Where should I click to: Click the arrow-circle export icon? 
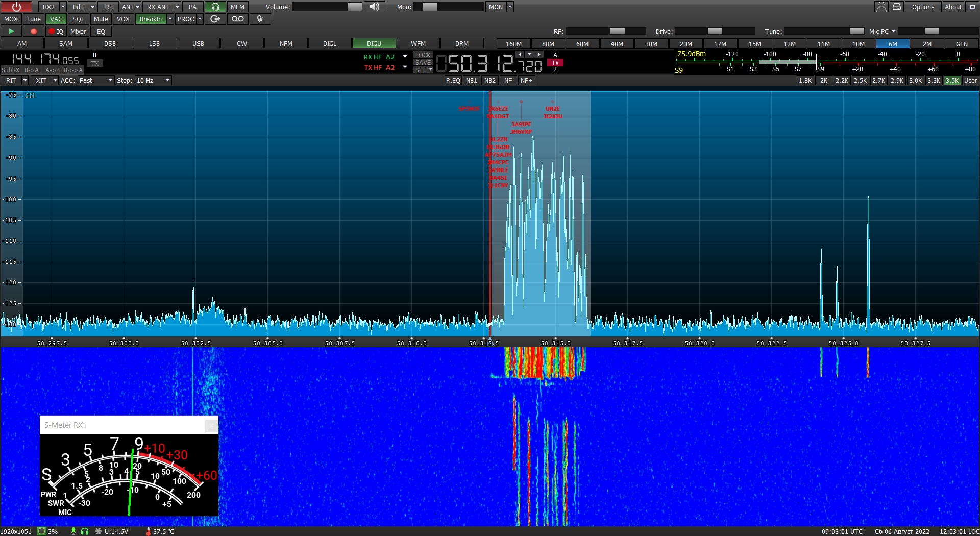(215, 19)
